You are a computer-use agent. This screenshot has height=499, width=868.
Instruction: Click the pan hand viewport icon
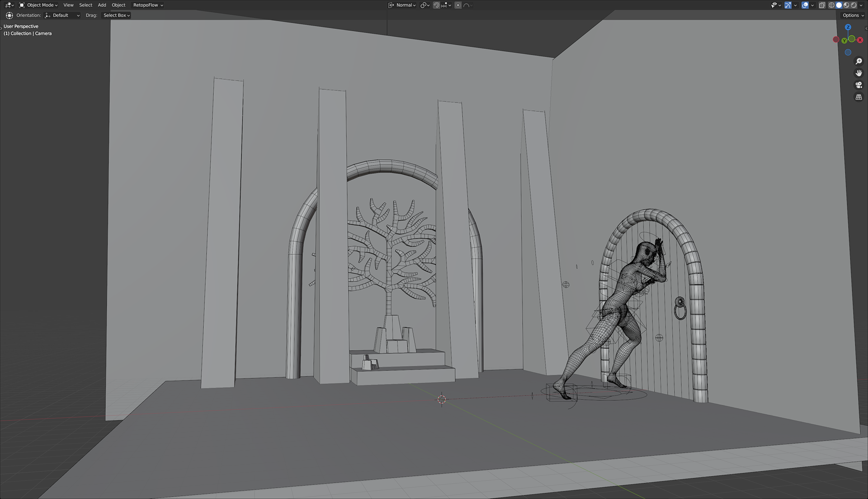pos(859,73)
